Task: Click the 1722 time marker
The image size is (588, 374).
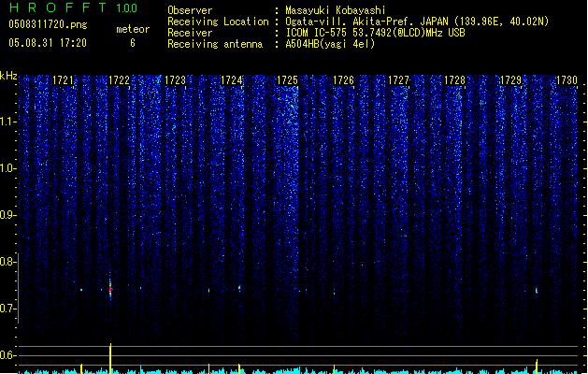Action: click(x=119, y=80)
